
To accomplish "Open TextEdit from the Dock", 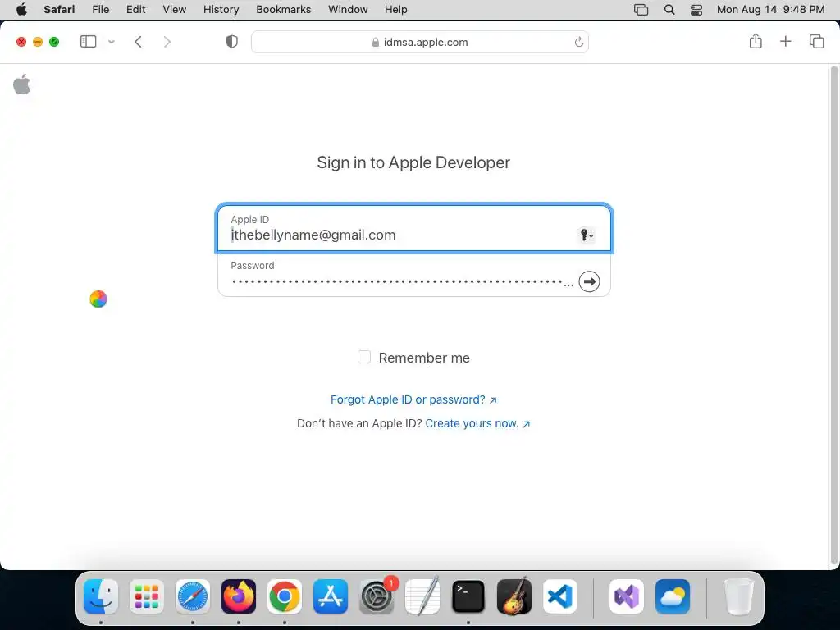I will (422, 596).
